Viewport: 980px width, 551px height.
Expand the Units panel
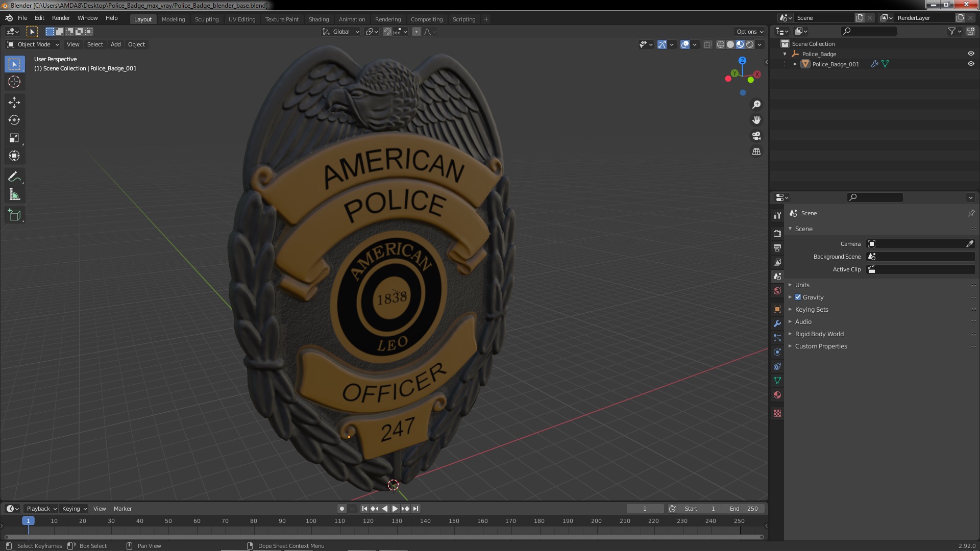[x=802, y=285]
